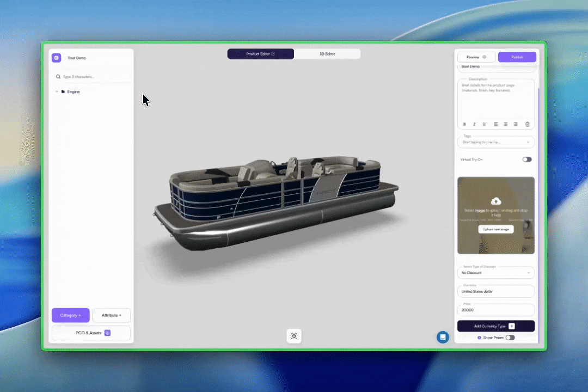Switch to the 3D Editor tab
Viewport: 588px width, 392px height.
click(327, 54)
